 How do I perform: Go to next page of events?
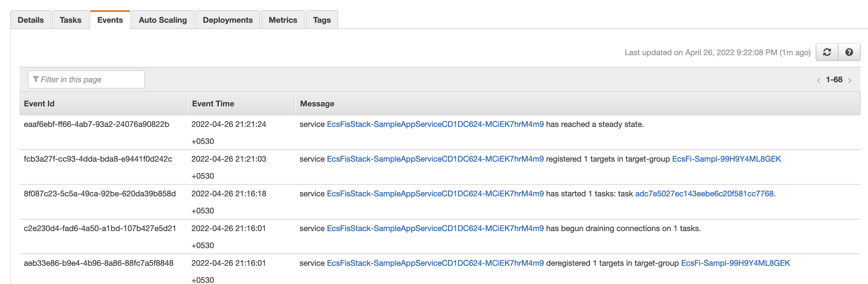coord(850,80)
